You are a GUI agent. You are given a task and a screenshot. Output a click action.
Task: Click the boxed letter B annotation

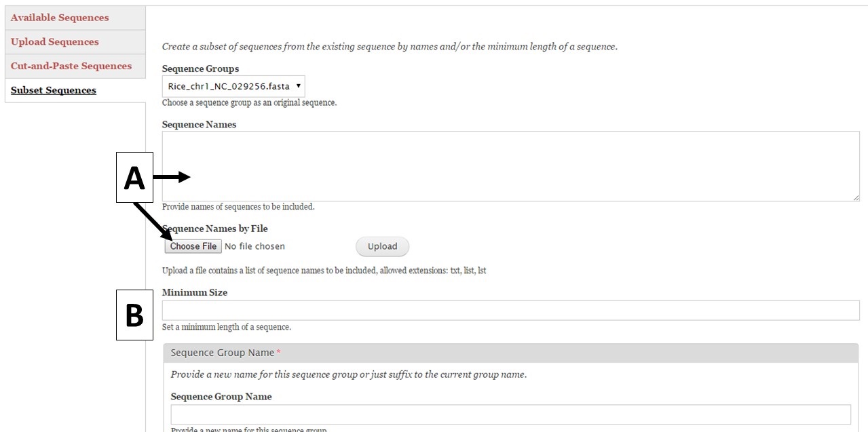pyautogui.click(x=134, y=315)
